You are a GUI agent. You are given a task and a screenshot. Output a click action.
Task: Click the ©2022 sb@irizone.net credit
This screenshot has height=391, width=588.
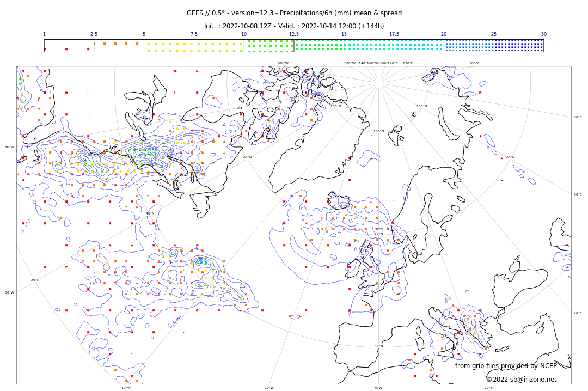(x=522, y=380)
